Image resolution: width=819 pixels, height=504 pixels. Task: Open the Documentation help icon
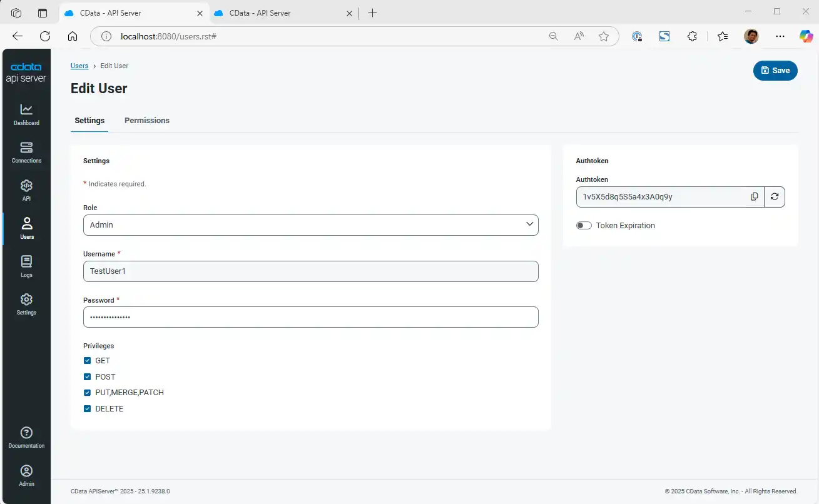[x=26, y=433]
